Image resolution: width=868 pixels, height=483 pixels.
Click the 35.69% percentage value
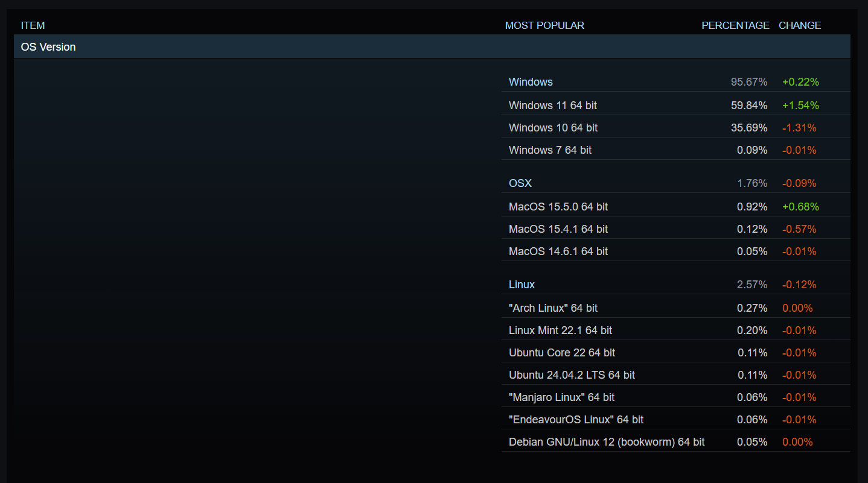[x=749, y=128]
